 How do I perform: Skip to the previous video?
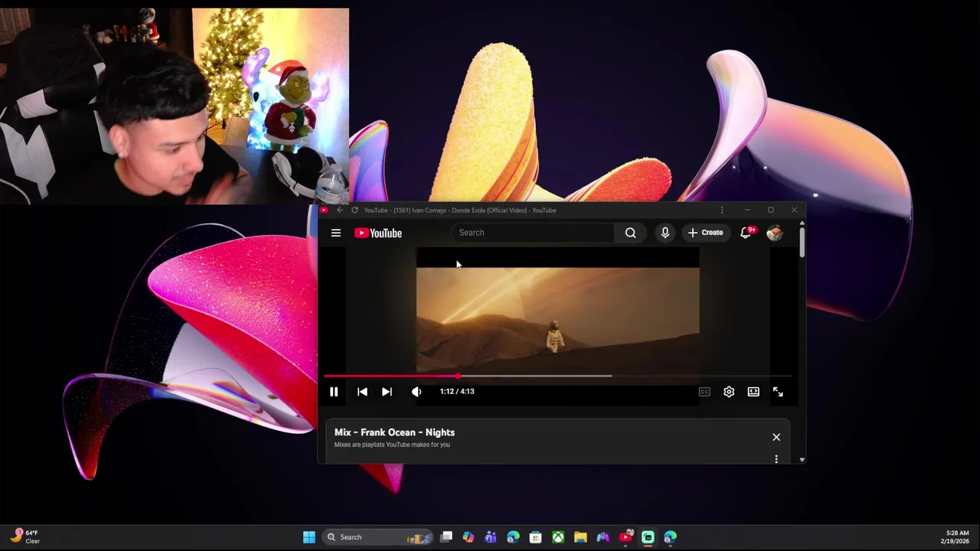coord(362,392)
